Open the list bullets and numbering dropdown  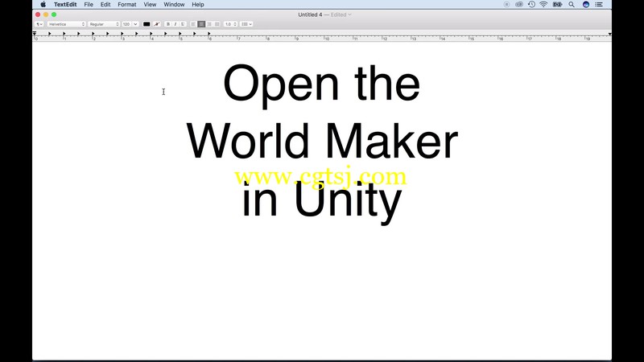tap(246, 24)
